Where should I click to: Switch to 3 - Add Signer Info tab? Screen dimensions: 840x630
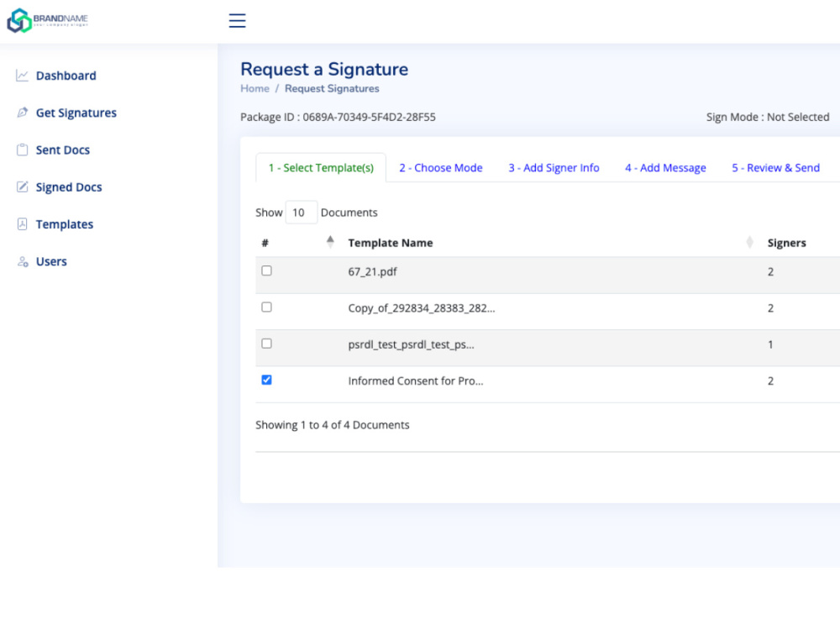[554, 168]
